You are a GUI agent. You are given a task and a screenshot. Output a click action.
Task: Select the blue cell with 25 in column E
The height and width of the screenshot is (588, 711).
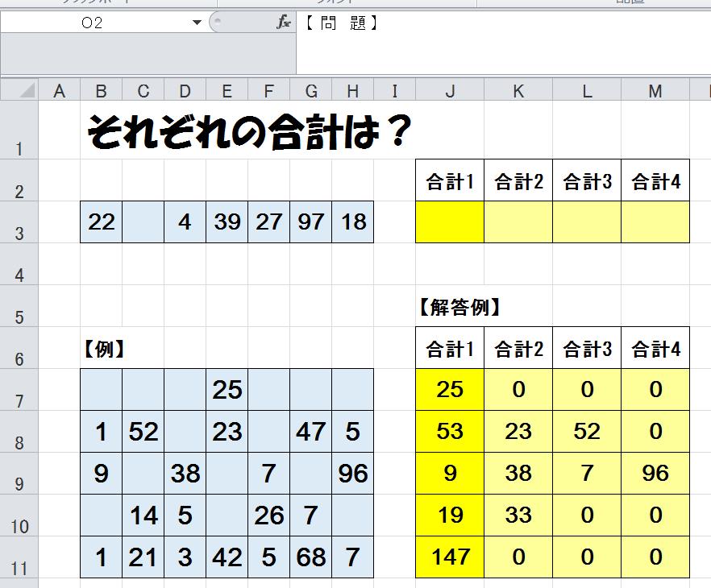point(227,390)
